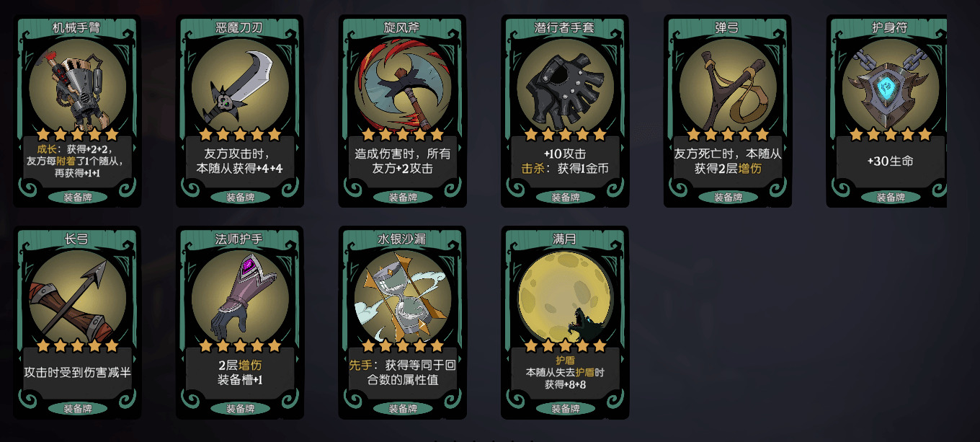Click the demon blade (恶魔刀刃) sword image
This screenshot has width=980, height=442.
[240, 86]
